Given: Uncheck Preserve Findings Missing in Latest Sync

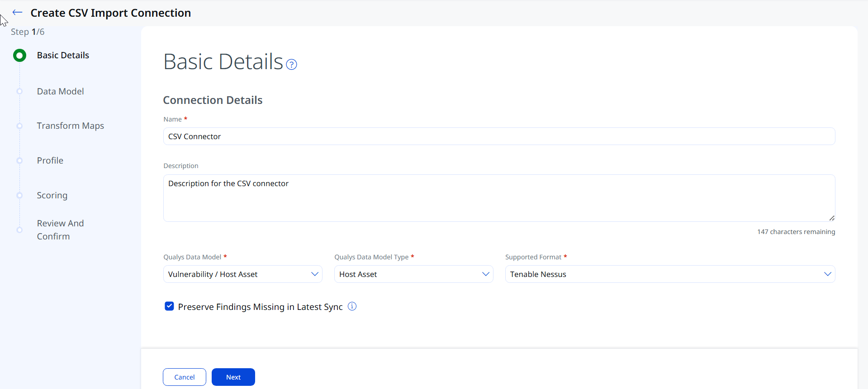Looking at the screenshot, I should pyautogui.click(x=169, y=306).
